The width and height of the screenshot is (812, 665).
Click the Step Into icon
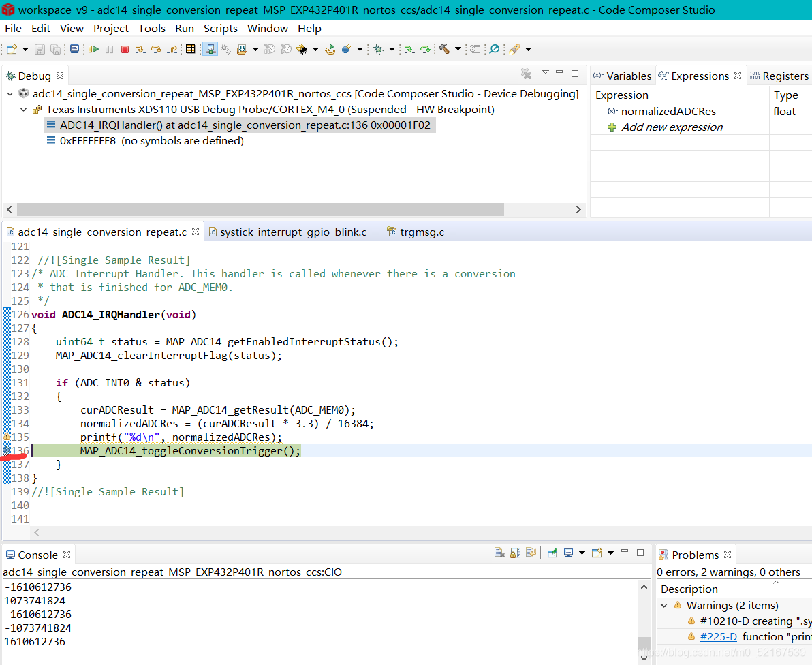pyautogui.click(x=140, y=49)
